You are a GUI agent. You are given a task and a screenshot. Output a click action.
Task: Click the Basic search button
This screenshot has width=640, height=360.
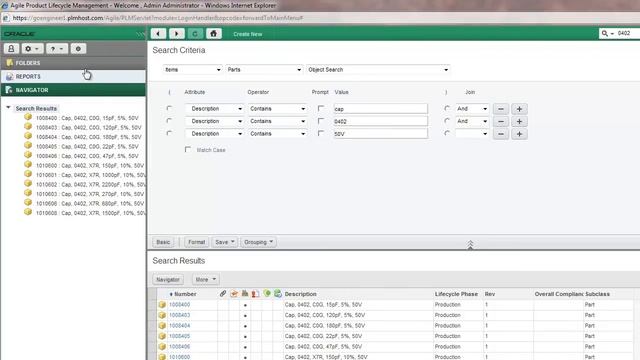click(163, 242)
